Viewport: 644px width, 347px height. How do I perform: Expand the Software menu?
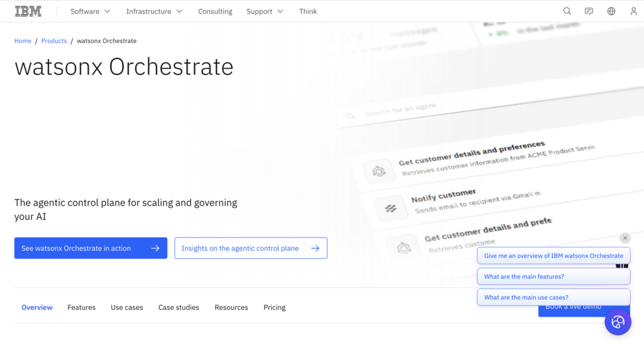(91, 11)
